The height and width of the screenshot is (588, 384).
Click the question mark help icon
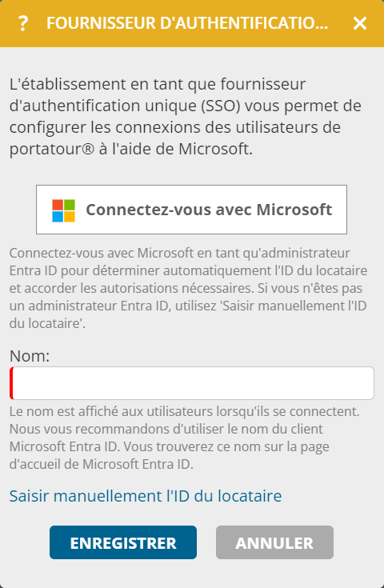(x=23, y=23)
